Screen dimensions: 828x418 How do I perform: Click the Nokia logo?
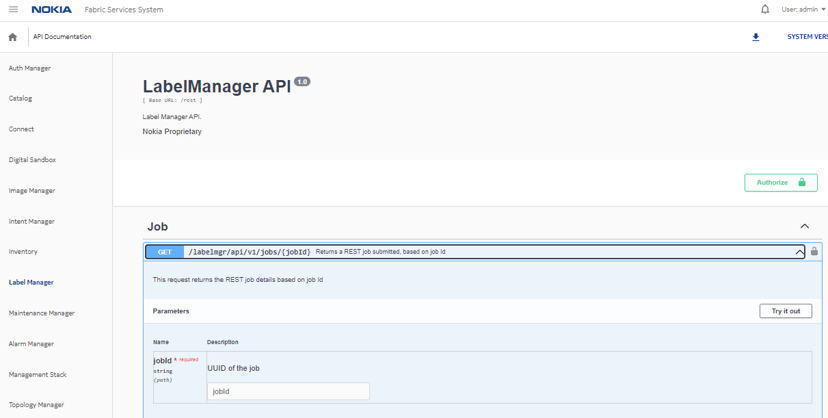pyautogui.click(x=51, y=10)
